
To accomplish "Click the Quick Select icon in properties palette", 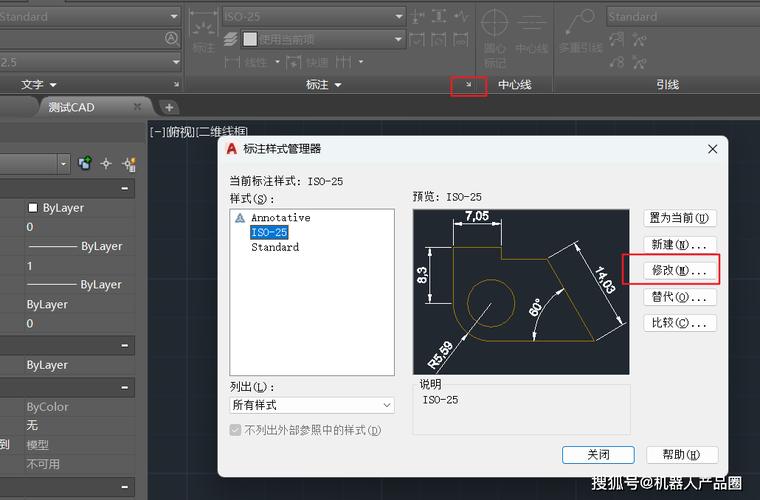I will [x=129, y=163].
